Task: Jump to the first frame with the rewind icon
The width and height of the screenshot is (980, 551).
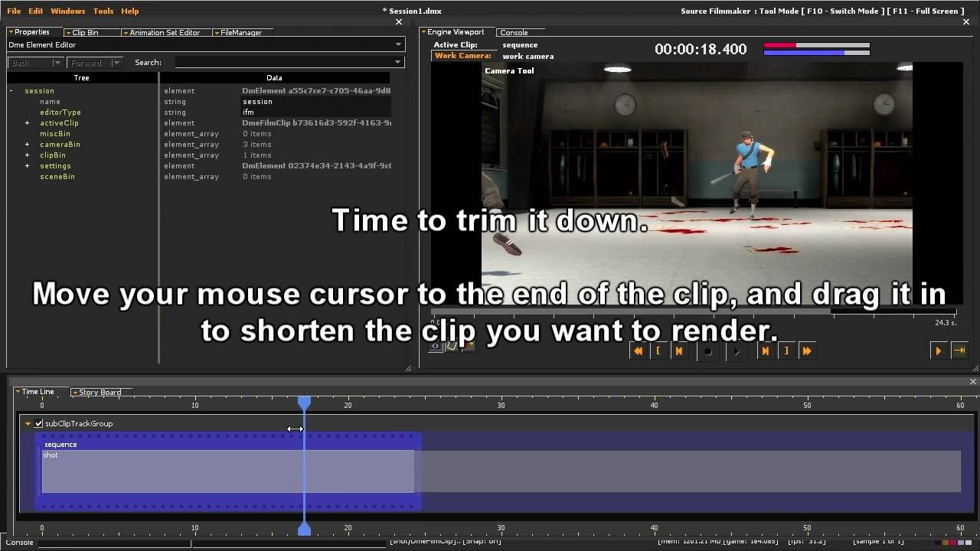Action: [x=638, y=350]
